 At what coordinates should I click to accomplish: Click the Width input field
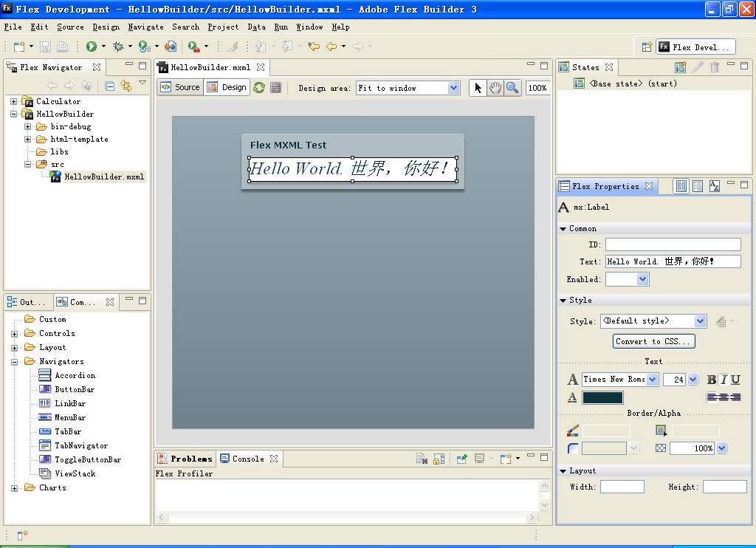pyautogui.click(x=622, y=487)
